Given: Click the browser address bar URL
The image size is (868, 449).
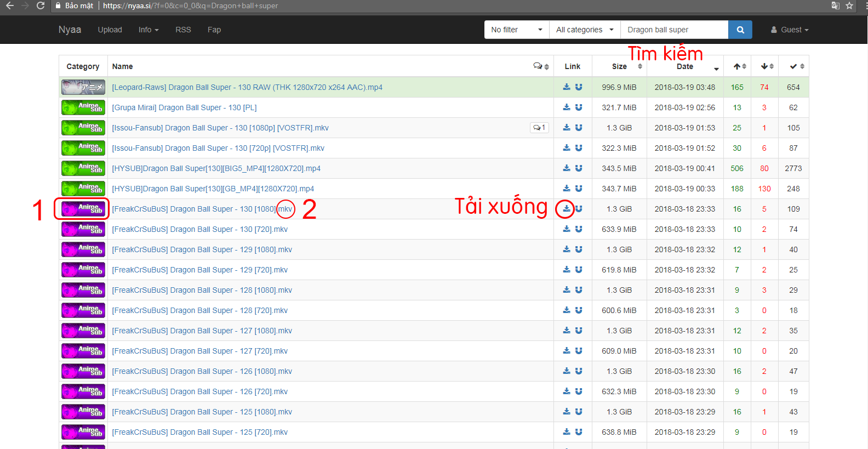Looking at the screenshot, I should pyautogui.click(x=190, y=5).
